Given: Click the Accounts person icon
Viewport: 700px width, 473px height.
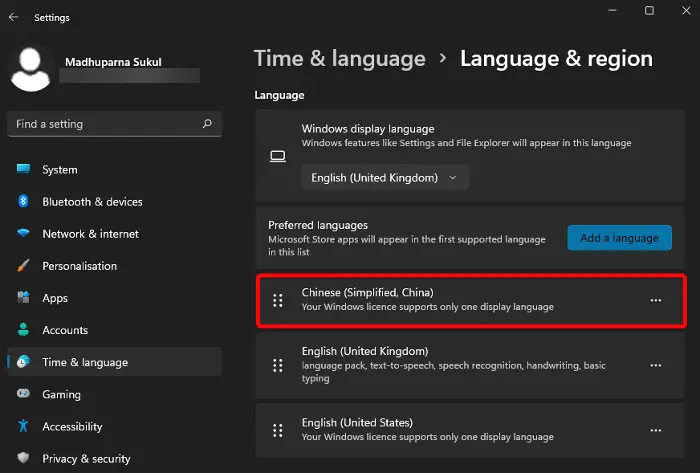Looking at the screenshot, I should point(23,330).
